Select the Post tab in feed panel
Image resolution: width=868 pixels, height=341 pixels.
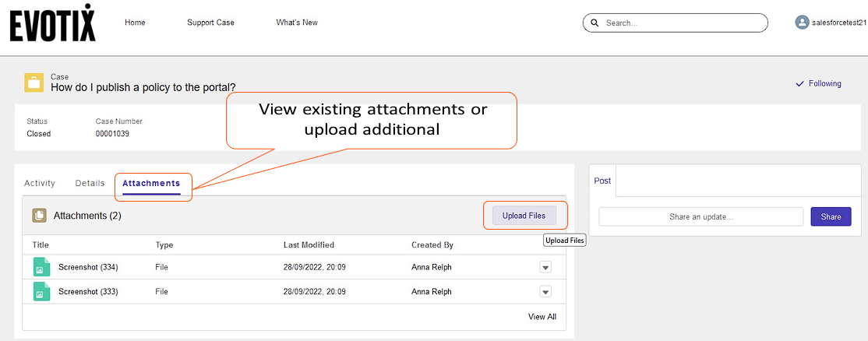pyautogui.click(x=602, y=181)
